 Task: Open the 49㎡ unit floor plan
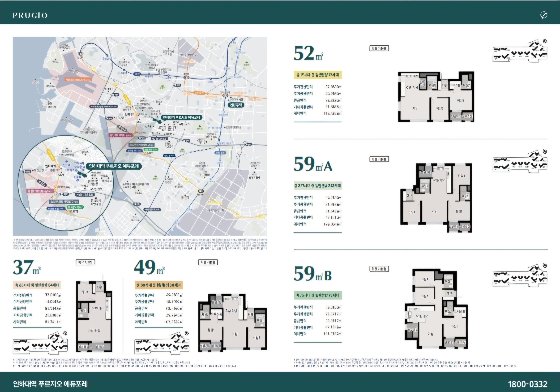[232, 323]
